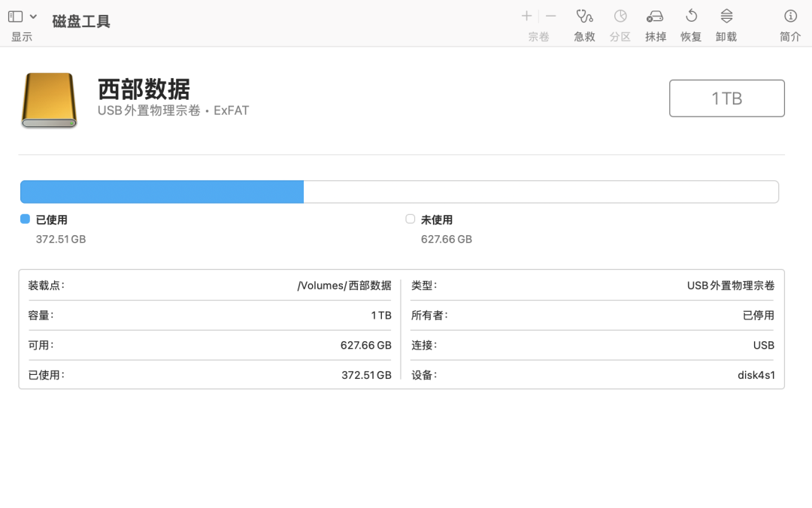Click the golden external drive icon

click(49, 100)
